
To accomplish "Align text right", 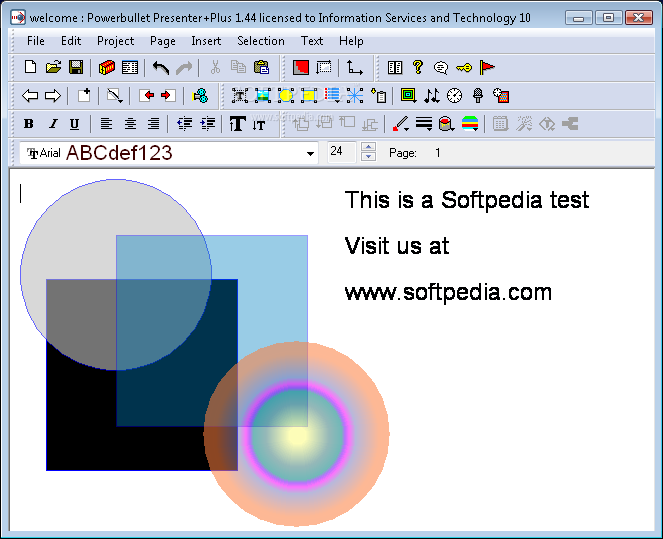I will (x=153, y=124).
